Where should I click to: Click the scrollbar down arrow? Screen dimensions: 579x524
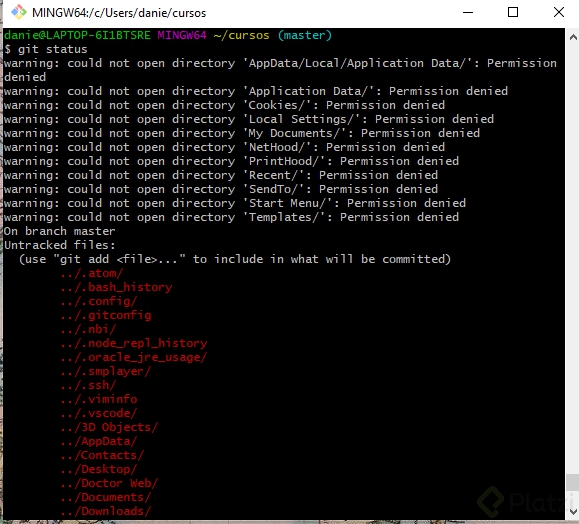tap(572, 511)
